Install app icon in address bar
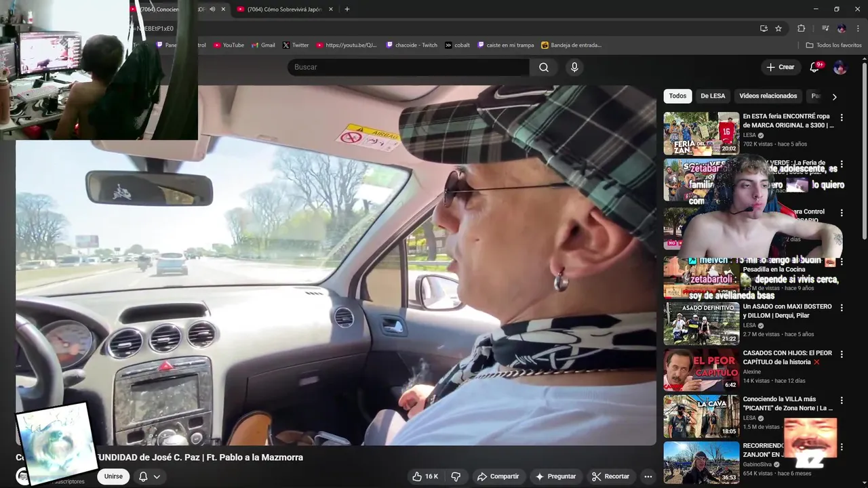 click(764, 28)
